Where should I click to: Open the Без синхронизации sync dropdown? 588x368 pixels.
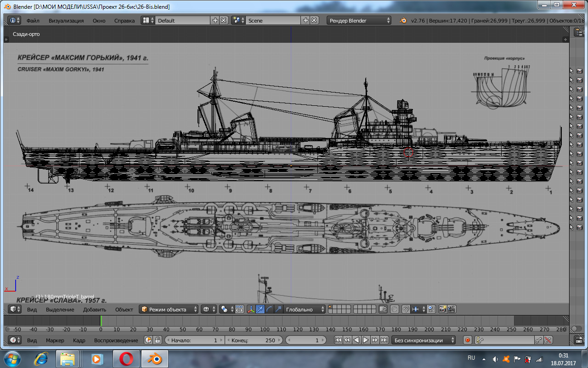click(x=424, y=340)
